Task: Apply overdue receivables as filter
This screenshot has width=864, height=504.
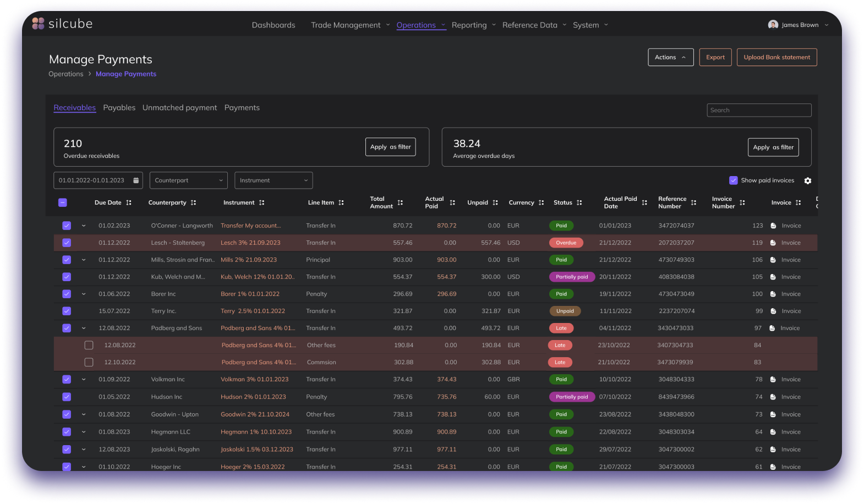Action: tap(390, 147)
